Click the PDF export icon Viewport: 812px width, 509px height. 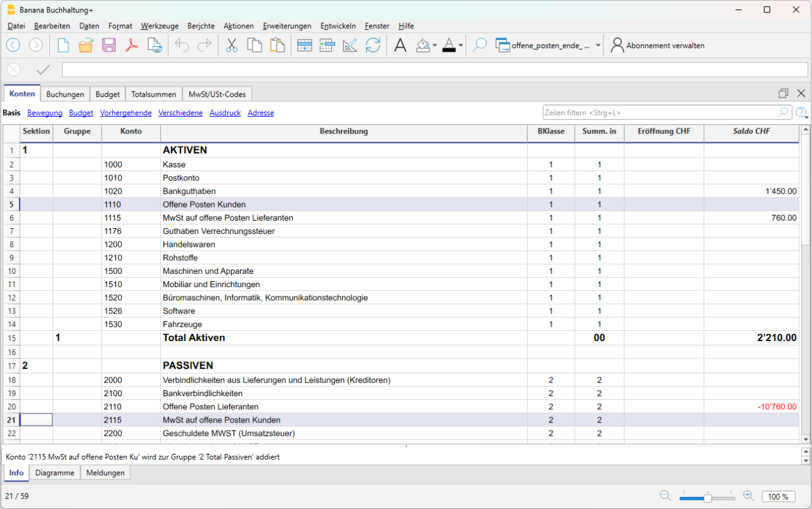pyautogui.click(x=132, y=45)
